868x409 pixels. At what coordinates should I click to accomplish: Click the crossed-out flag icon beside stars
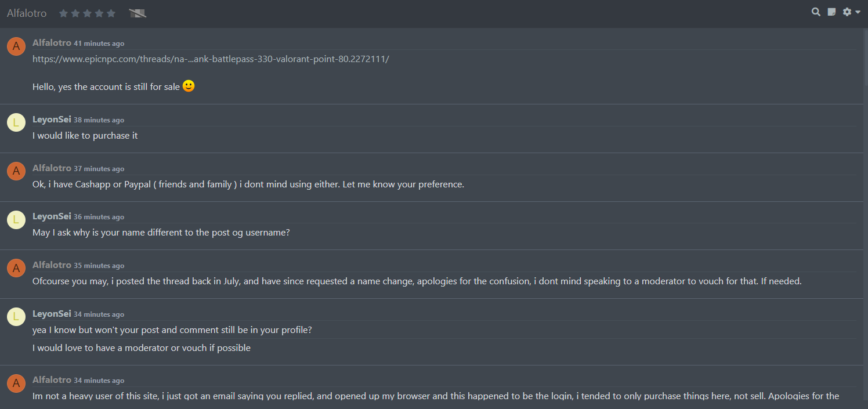pos(138,13)
